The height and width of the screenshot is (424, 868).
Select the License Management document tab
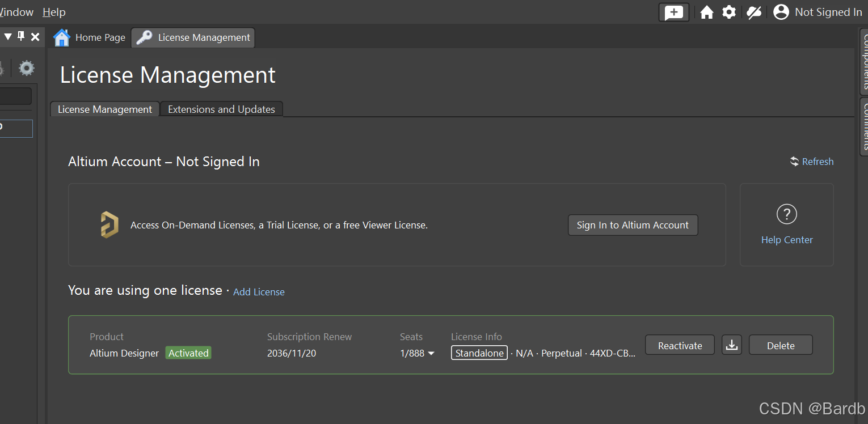pyautogui.click(x=193, y=37)
